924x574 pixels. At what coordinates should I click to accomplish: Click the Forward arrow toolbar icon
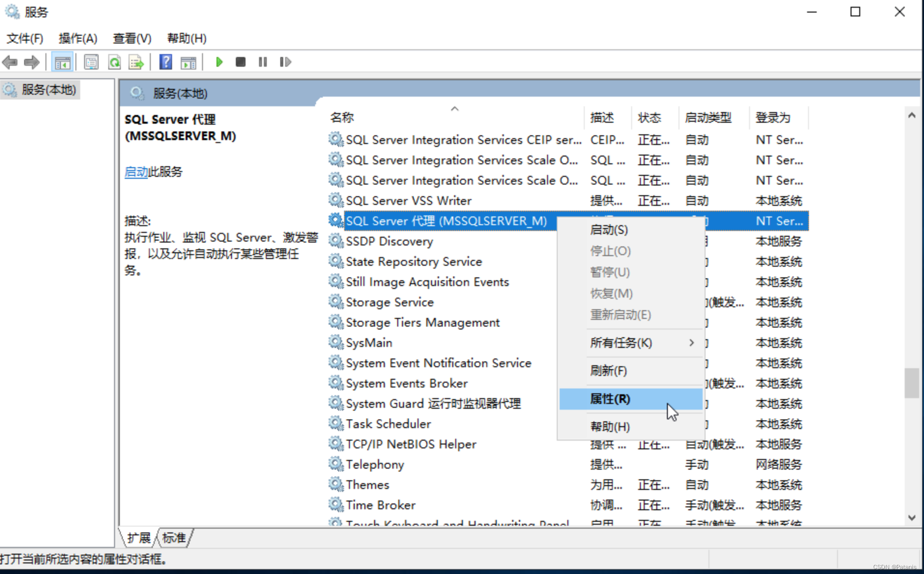32,62
